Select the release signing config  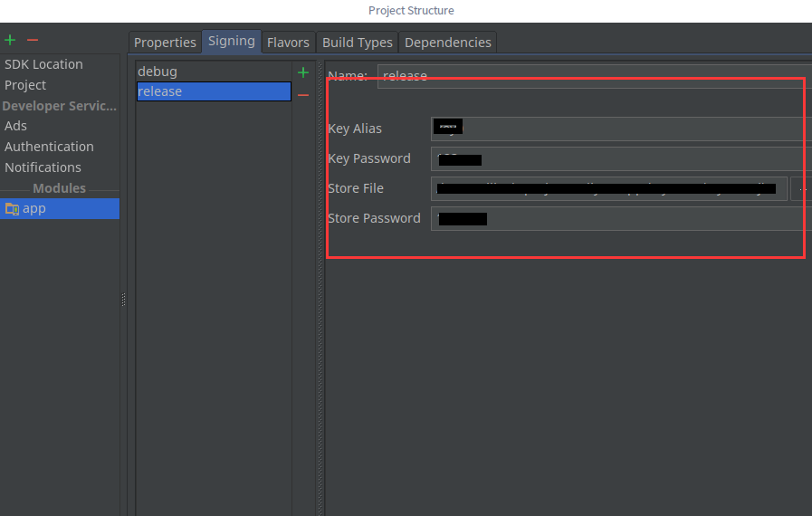tap(214, 91)
